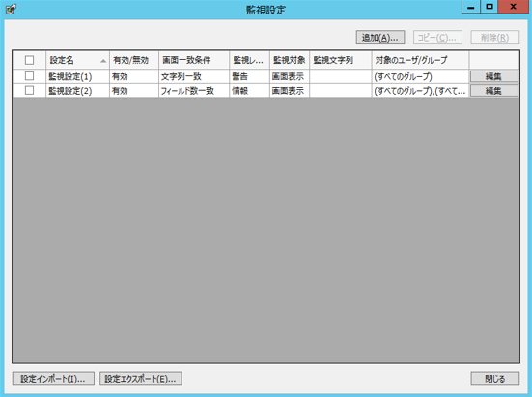
Task: Sort by 監視文字列 column header
Action: click(341, 60)
